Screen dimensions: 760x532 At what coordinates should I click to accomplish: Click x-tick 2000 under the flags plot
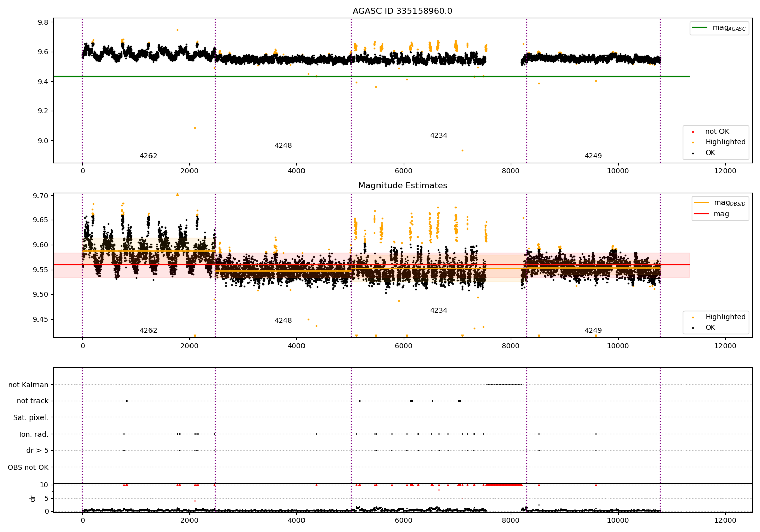click(189, 521)
